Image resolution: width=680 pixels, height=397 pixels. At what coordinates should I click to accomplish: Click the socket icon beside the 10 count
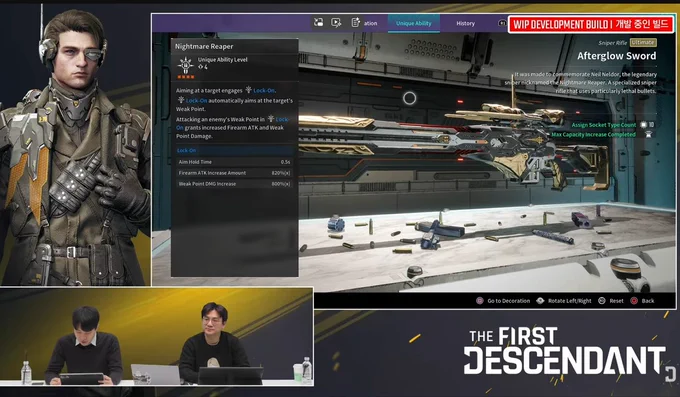click(644, 125)
